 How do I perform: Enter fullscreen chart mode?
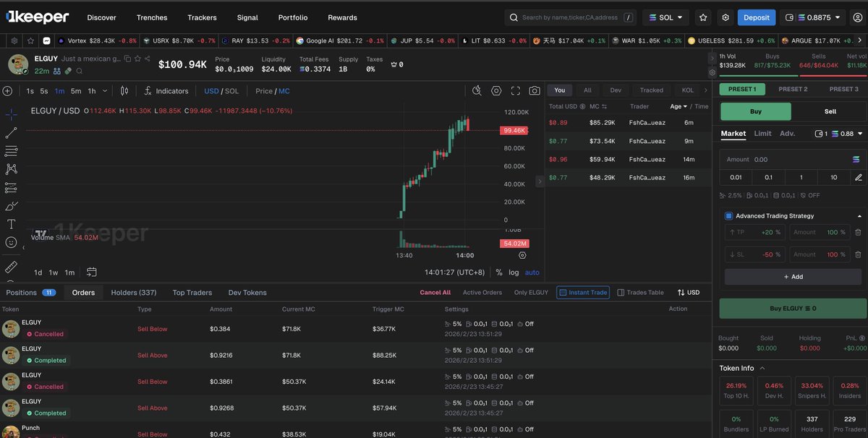(x=516, y=91)
